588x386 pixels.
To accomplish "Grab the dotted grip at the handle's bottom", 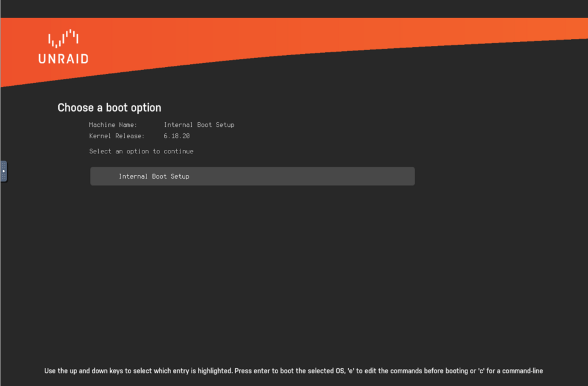I will [x=4, y=177].
